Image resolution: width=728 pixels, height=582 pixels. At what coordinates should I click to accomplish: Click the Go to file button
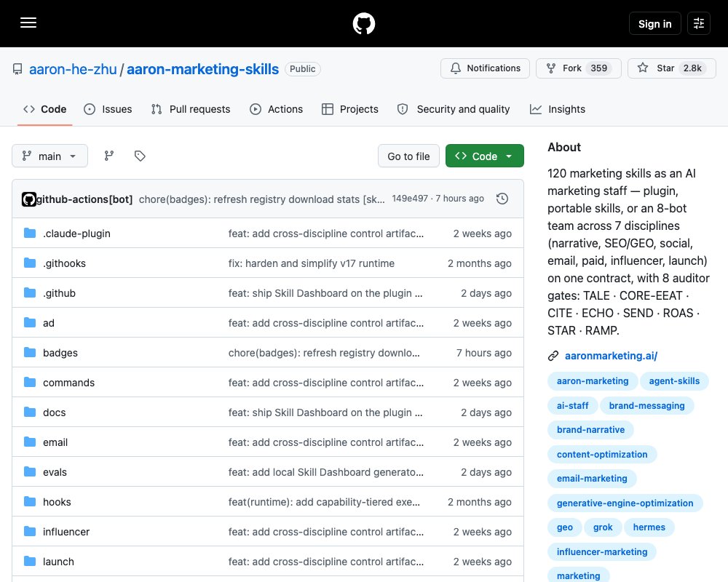click(x=408, y=156)
